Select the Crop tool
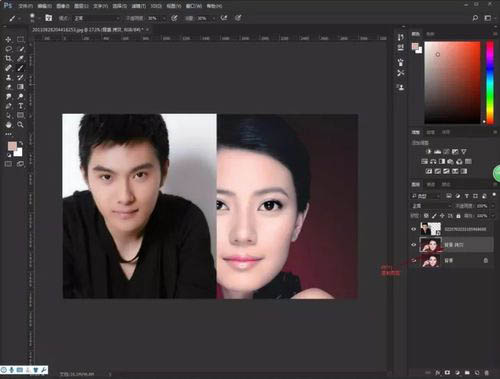This screenshot has height=379, width=500. click(8, 58)
